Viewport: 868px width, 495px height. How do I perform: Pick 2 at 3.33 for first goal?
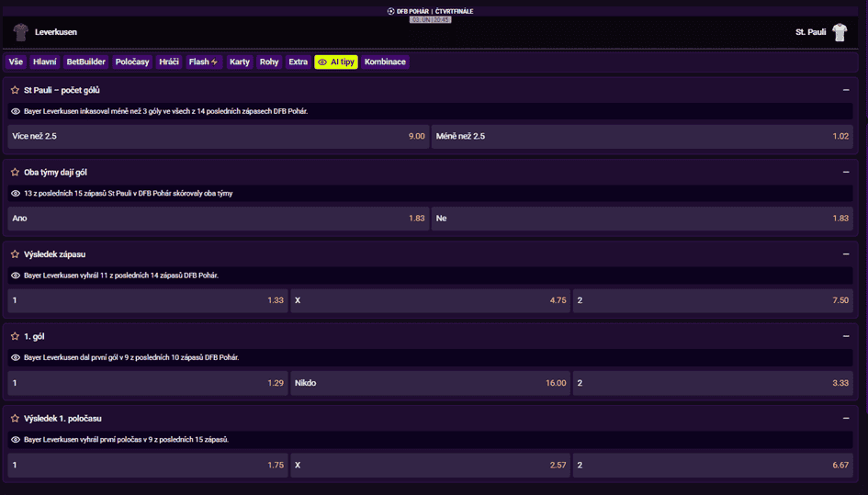[713, 383]
